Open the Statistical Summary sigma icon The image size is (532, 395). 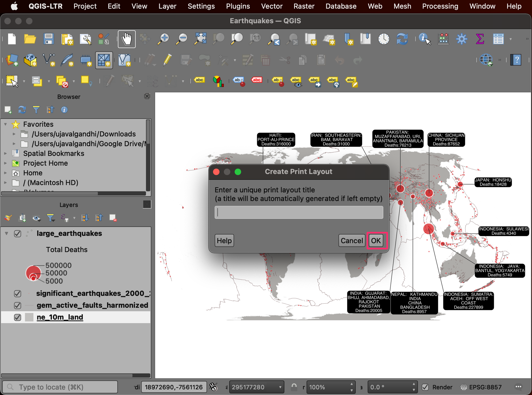click(x=480, y=39)
